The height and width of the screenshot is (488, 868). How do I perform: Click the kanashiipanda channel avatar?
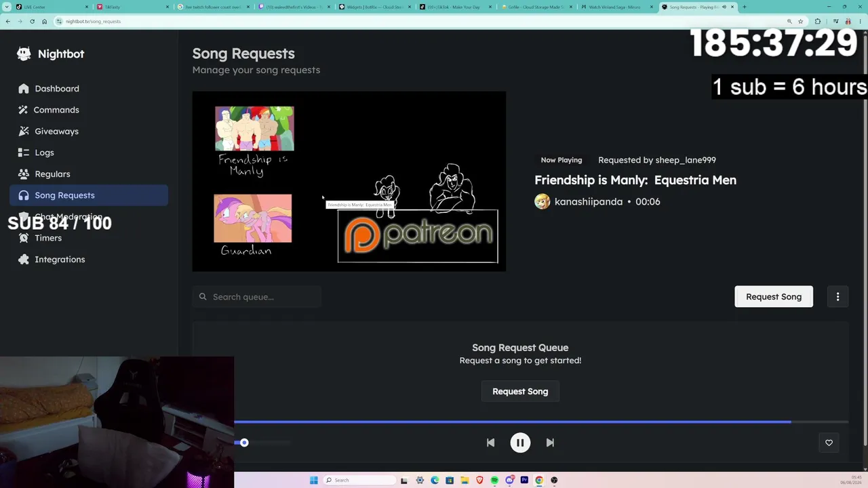click(x=542, y=201)
